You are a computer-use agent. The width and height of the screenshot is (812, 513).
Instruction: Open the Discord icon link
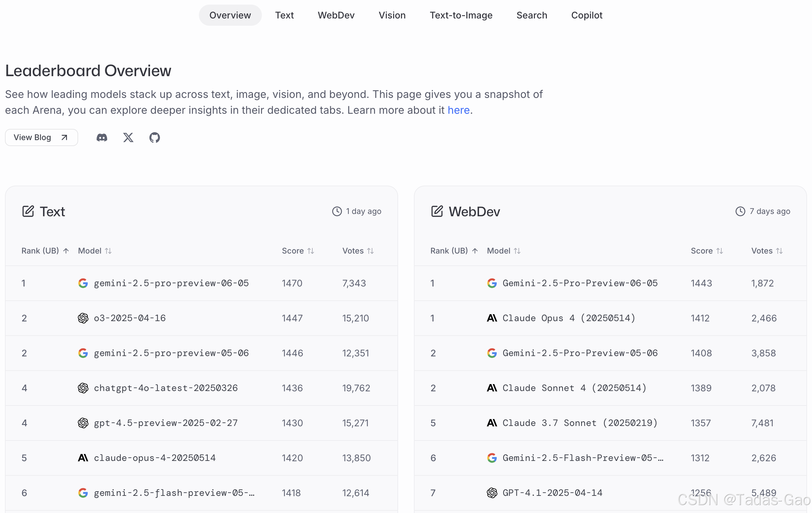pos(102,137)
